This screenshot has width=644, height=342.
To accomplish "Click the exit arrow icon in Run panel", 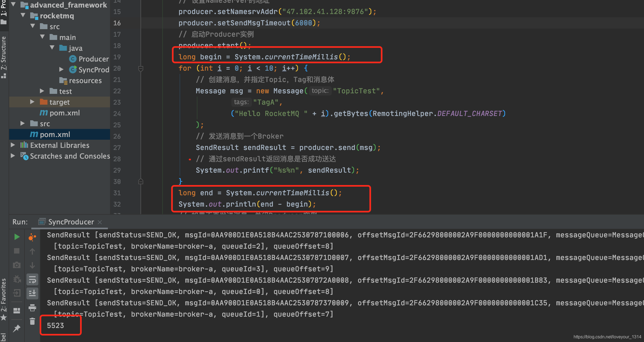I will (x=17, y=293).
